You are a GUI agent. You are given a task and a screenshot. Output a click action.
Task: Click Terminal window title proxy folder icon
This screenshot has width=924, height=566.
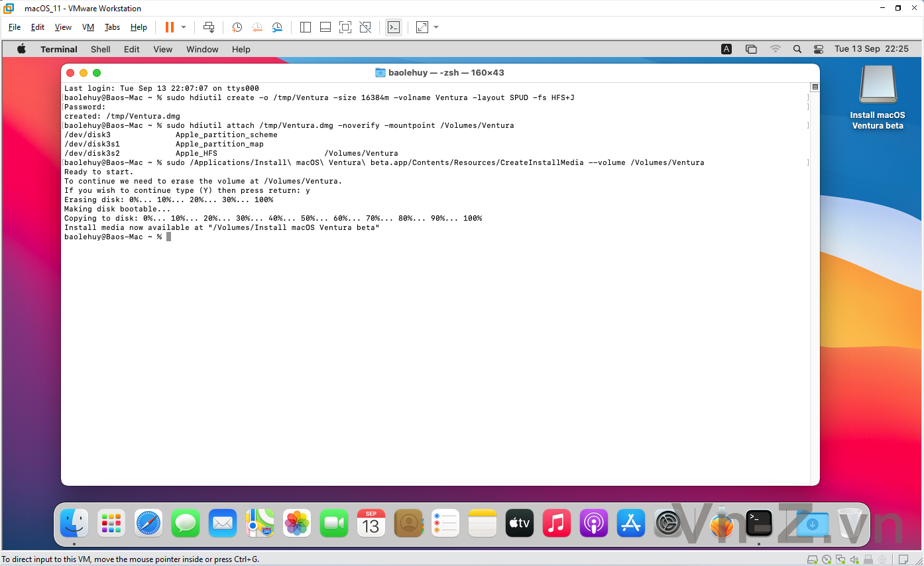point(380,73)
